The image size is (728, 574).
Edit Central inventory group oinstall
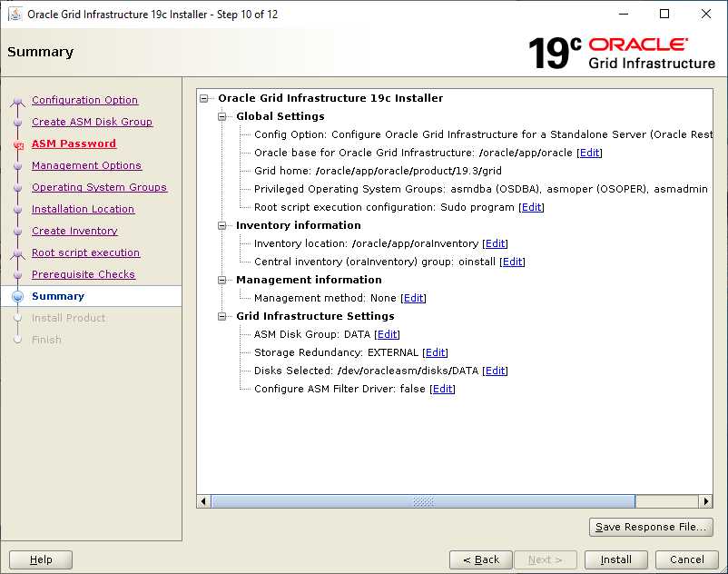(513, 262)
